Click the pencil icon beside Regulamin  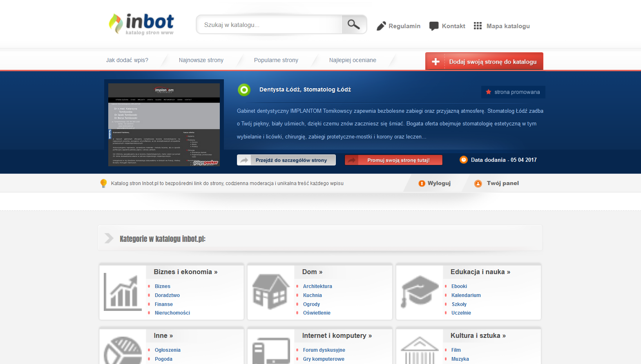[381, 26]
